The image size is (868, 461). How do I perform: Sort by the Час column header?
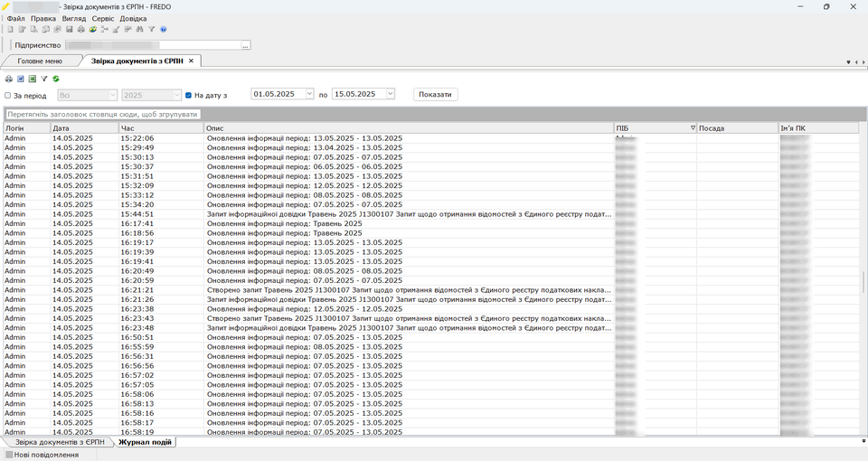pyautogui.click(x=161, y=127)
